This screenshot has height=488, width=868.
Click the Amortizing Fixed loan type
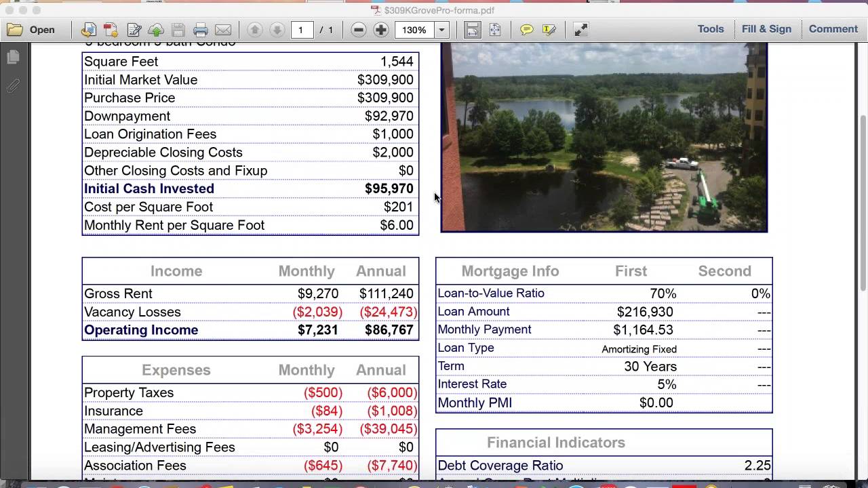pyautogui.click(x=639, y=349)
